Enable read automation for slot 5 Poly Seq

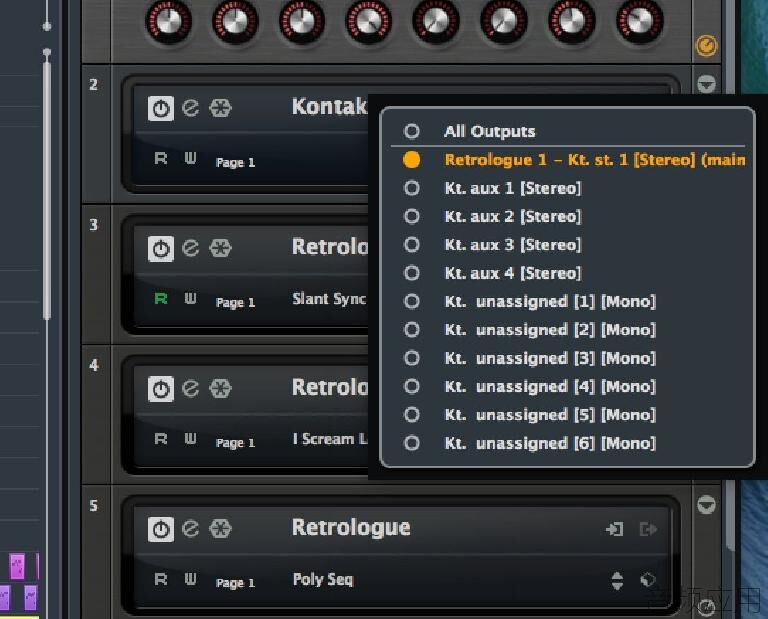161,579
